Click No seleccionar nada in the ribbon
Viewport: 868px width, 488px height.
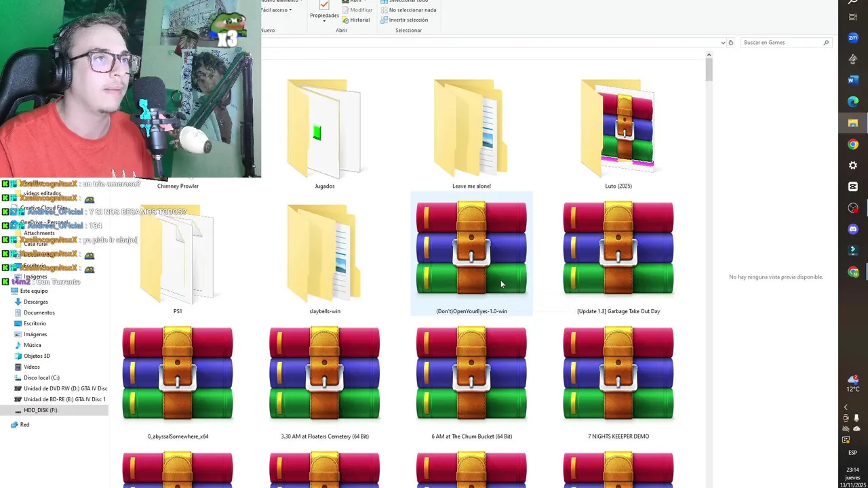408,9
